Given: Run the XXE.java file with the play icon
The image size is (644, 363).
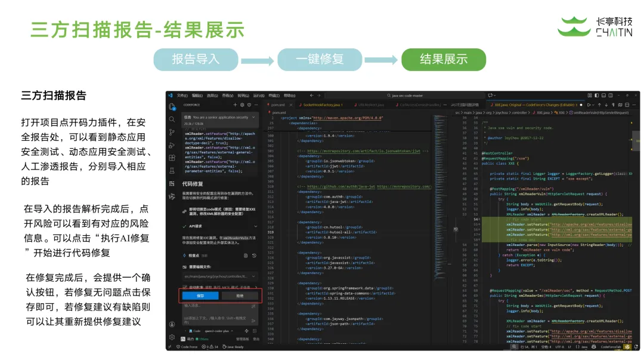Looking at the screenshot, I should click(x=589, y=105).
